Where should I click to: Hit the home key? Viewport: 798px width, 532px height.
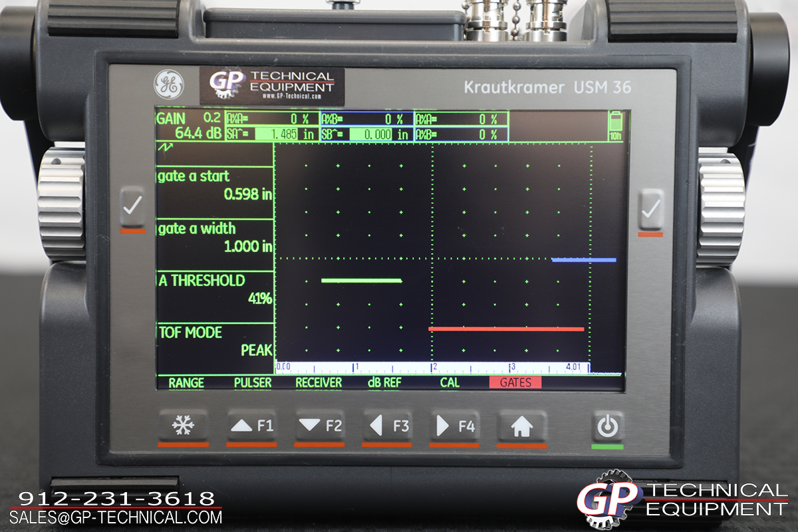[522, 426]
